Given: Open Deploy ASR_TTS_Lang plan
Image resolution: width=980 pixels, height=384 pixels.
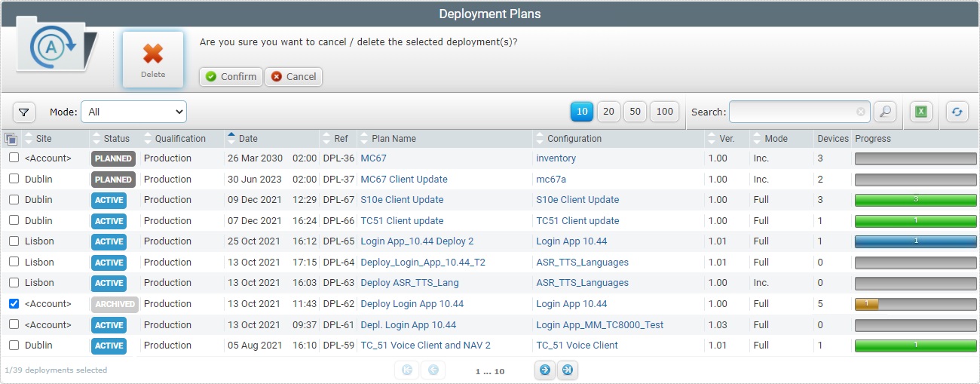Looking at the screenshot, I should coord(409,283).
